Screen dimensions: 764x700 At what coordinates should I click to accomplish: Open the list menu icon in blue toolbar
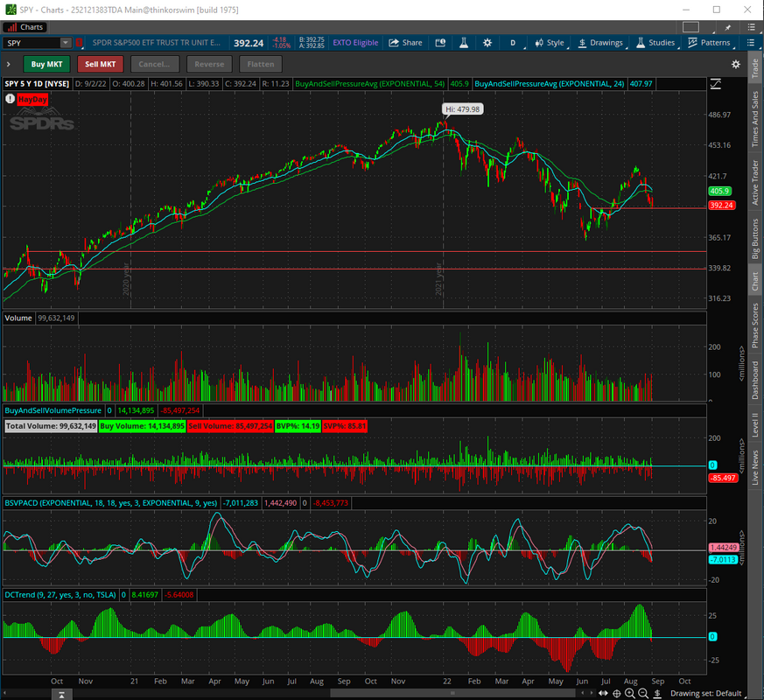751,43
